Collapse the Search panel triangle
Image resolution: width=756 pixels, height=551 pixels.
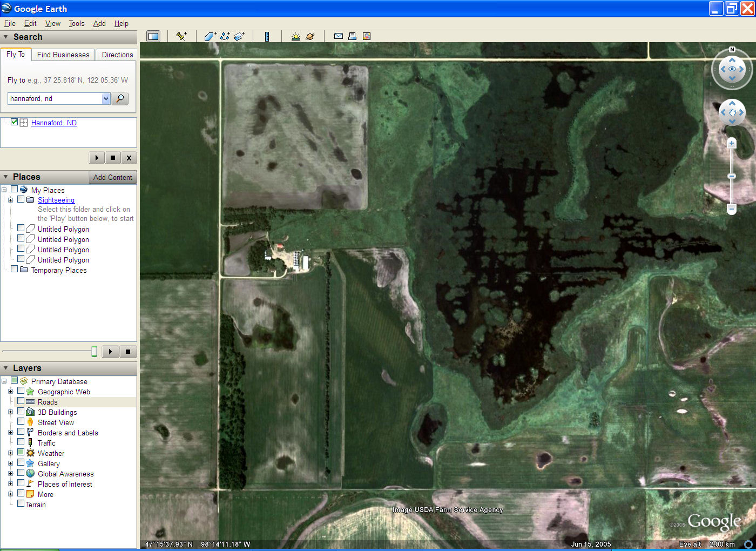pyautogui.click(x=6, y=37)
